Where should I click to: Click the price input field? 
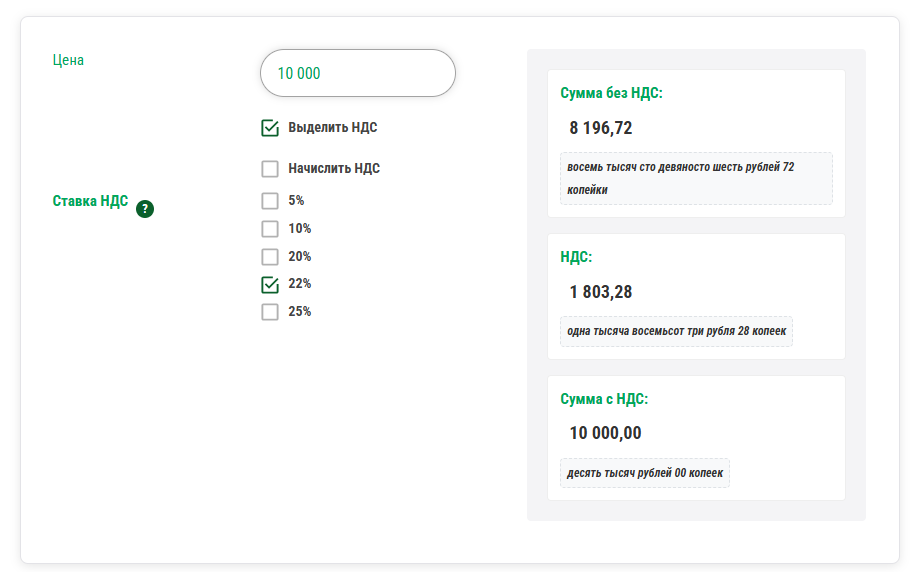coord(357,73)
